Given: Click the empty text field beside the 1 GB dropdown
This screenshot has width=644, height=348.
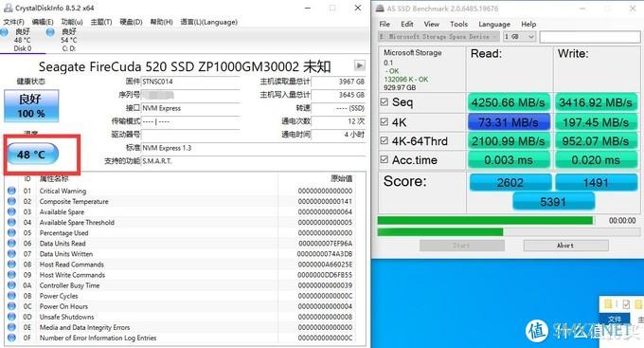Looking at the screenshot, I should [x=590, y=37].
